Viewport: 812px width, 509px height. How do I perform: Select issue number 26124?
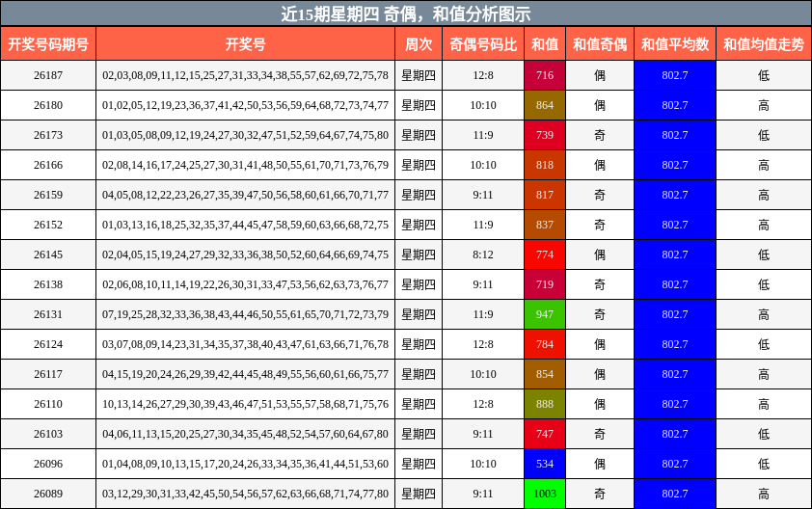(x=48, y=344)
